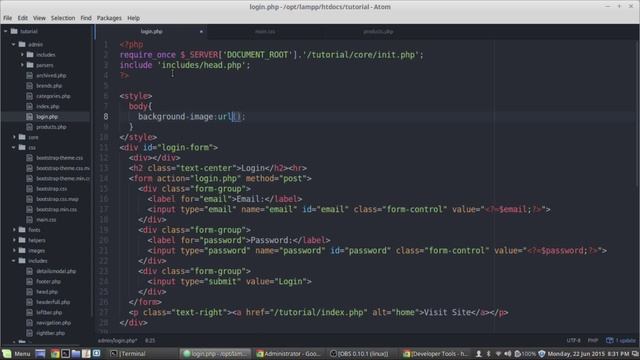
Task: Switch to the products.php editor tab
Action: pyautogui.click(x=378, y=31)
